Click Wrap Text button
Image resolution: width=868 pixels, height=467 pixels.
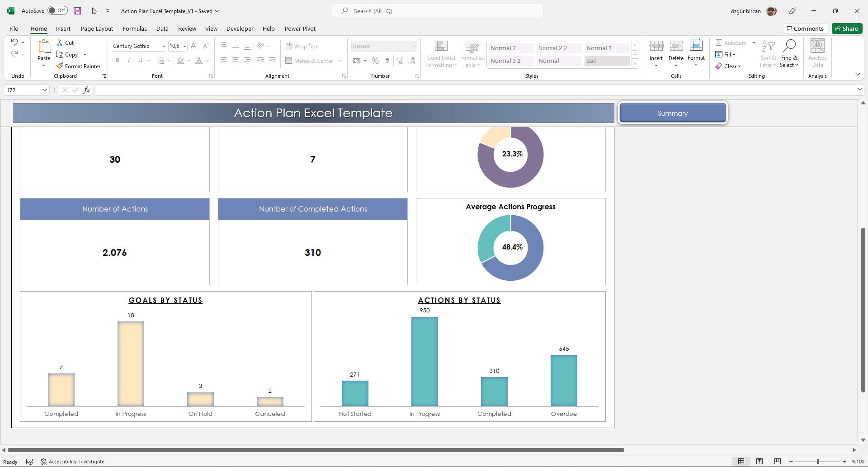[302, 46]
